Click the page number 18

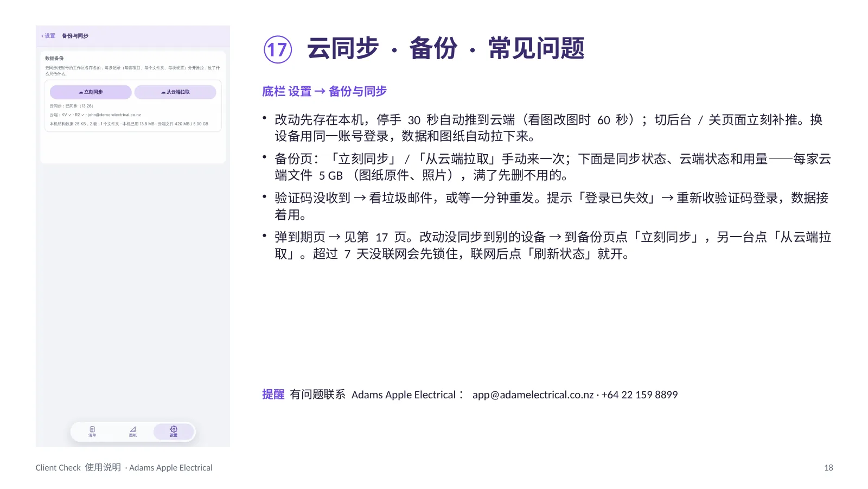pyautogui.click(x=828, y=468)
